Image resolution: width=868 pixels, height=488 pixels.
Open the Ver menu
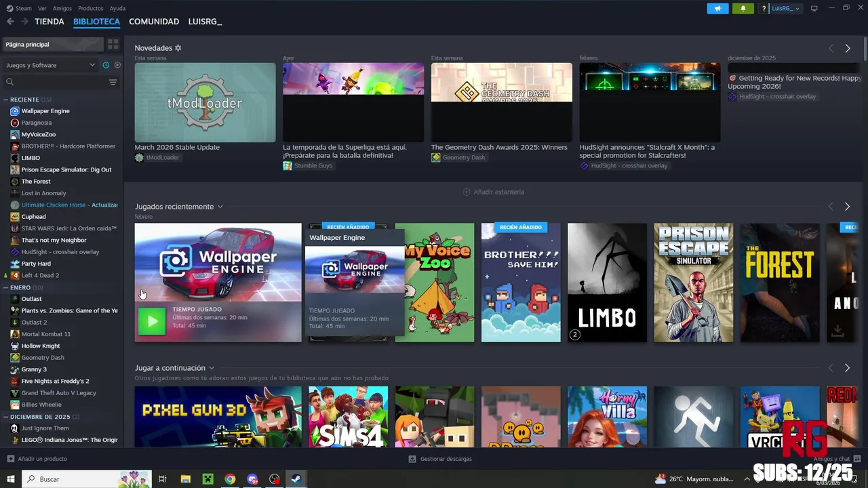tap(43, 8)
